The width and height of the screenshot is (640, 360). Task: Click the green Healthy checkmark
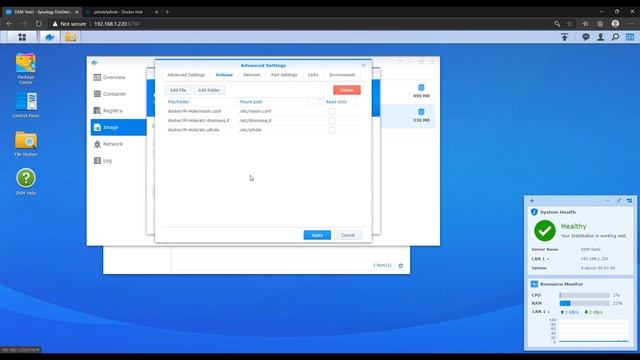pos(545,231)
